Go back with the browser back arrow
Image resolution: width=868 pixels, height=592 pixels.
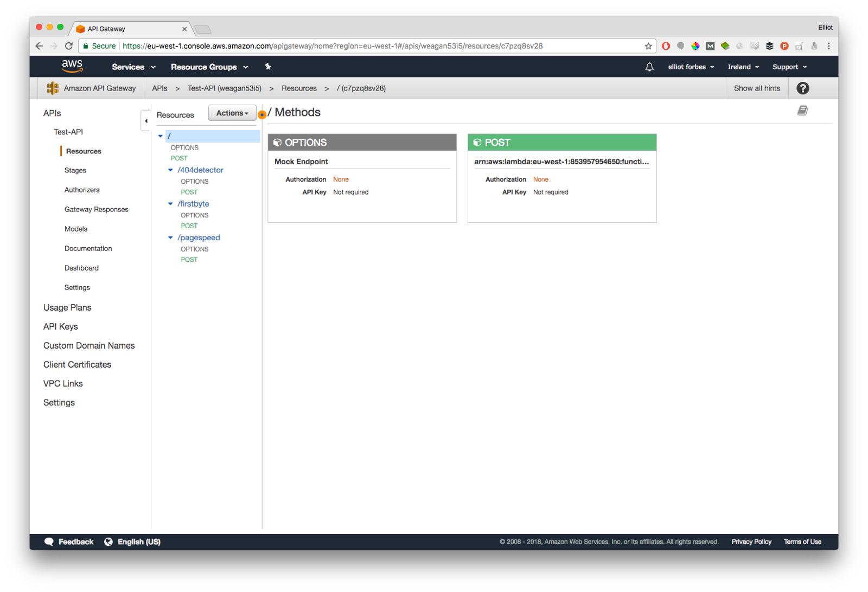pyautogui.click(x=39, y=46)
